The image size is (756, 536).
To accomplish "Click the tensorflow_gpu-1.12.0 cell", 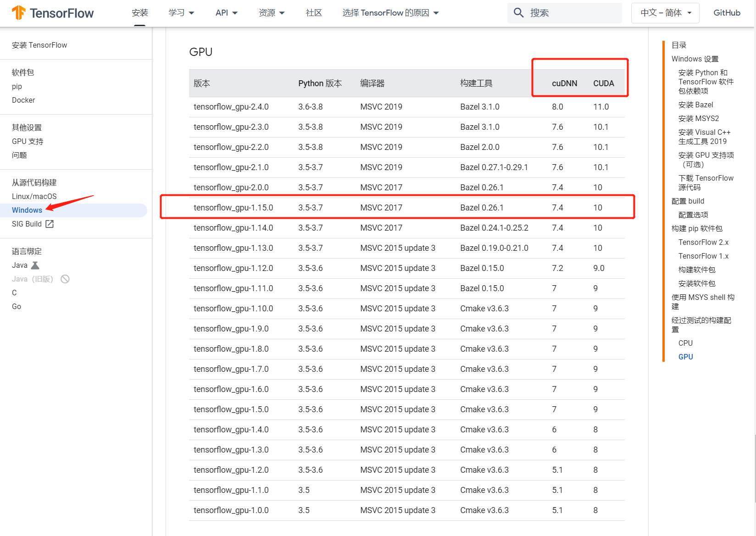I will click(x=233, y=268).
